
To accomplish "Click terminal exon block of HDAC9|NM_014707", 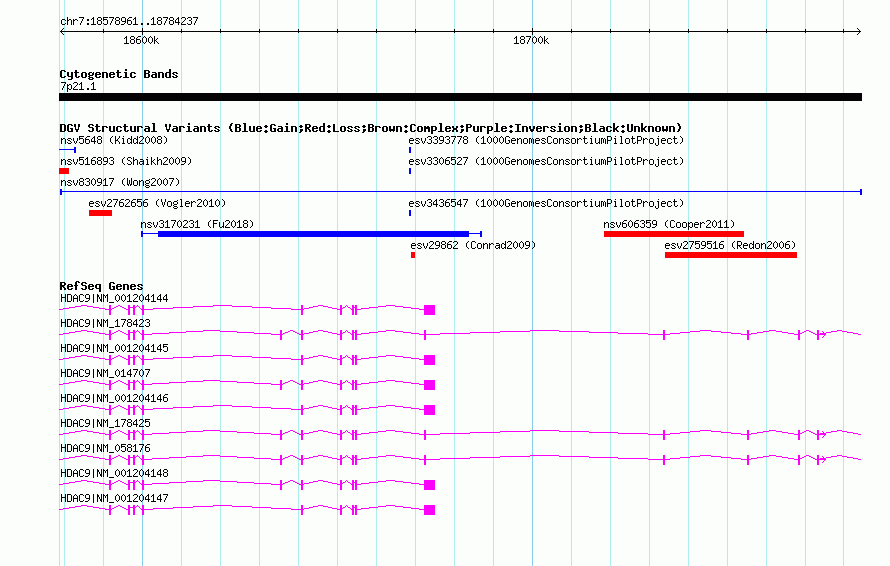I will [x=430, y=385].
